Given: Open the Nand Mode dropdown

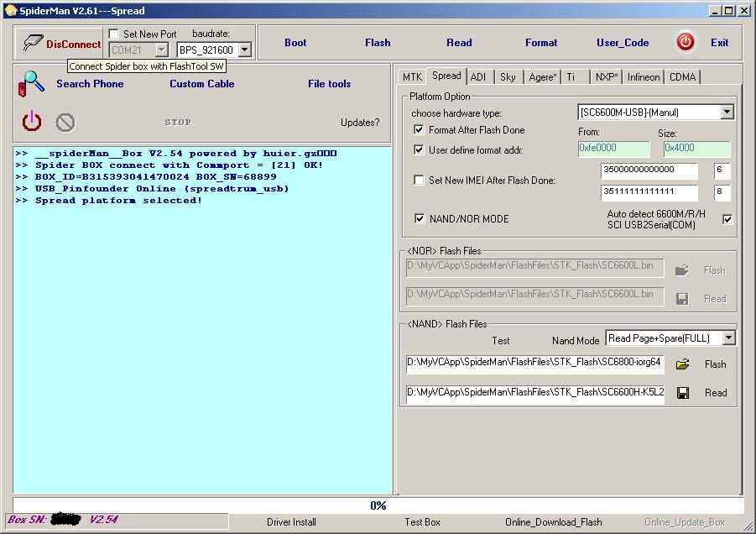Looking at the screenshot, I should 729,338.
